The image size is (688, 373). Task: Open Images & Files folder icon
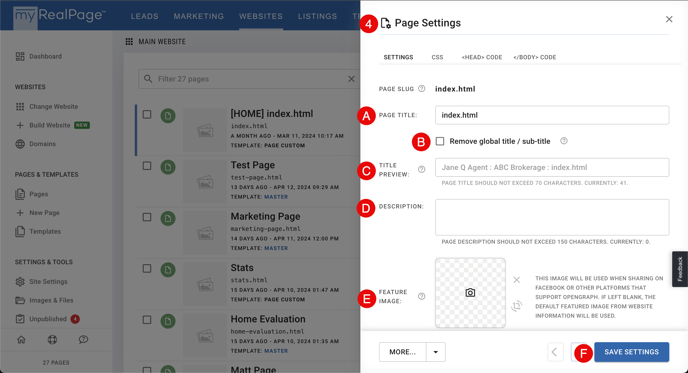pyautogui.click(x=20, y=300)
